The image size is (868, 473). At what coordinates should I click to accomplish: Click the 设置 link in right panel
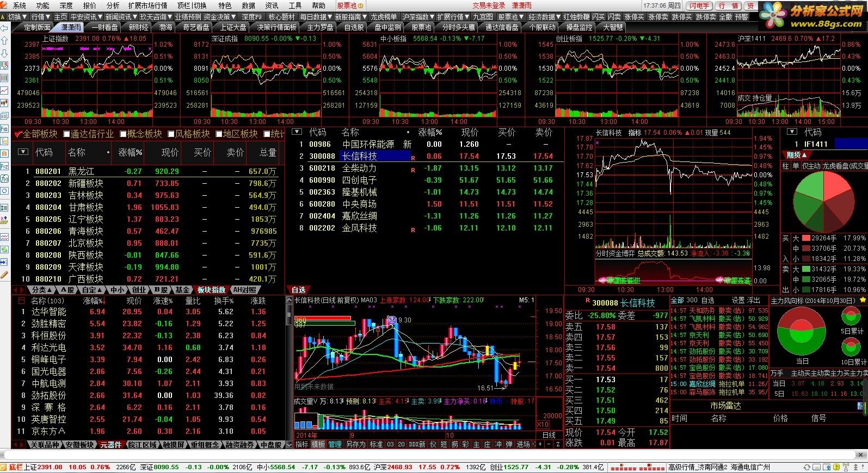(x=738, y=300)
